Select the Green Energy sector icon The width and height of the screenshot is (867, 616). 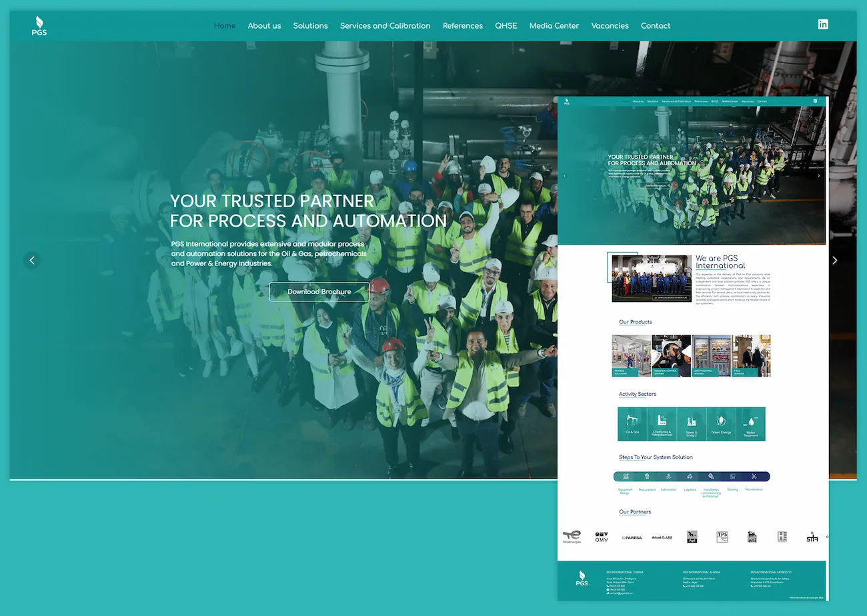(x=721, y=424)
